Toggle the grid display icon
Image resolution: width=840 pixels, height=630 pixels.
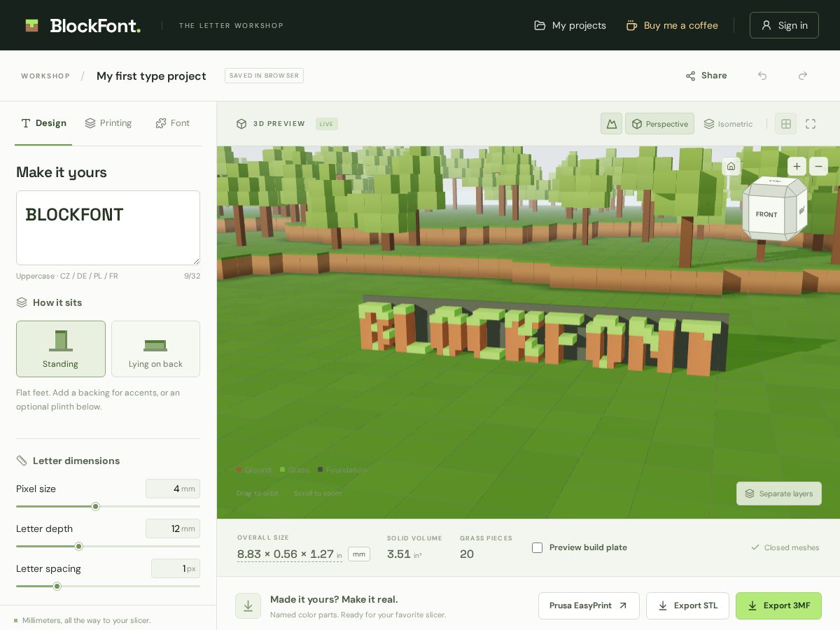[x=786, y=124]
